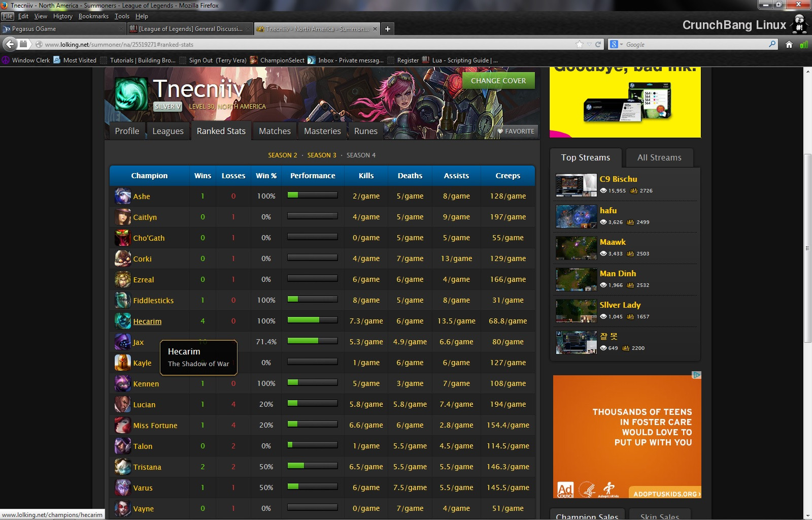Click the Ezreal champion portrait icon
The width and height of the screenshot is (812, 520).
123,279
